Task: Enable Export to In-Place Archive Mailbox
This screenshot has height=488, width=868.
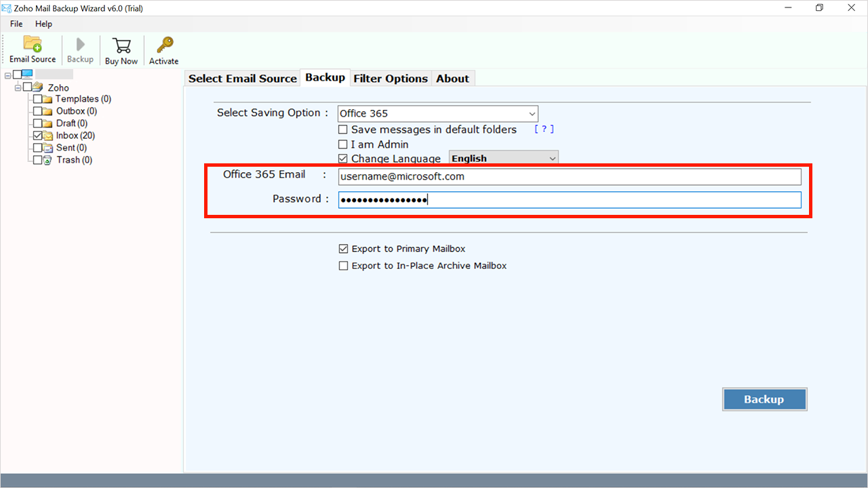Action: coord(343,266)
